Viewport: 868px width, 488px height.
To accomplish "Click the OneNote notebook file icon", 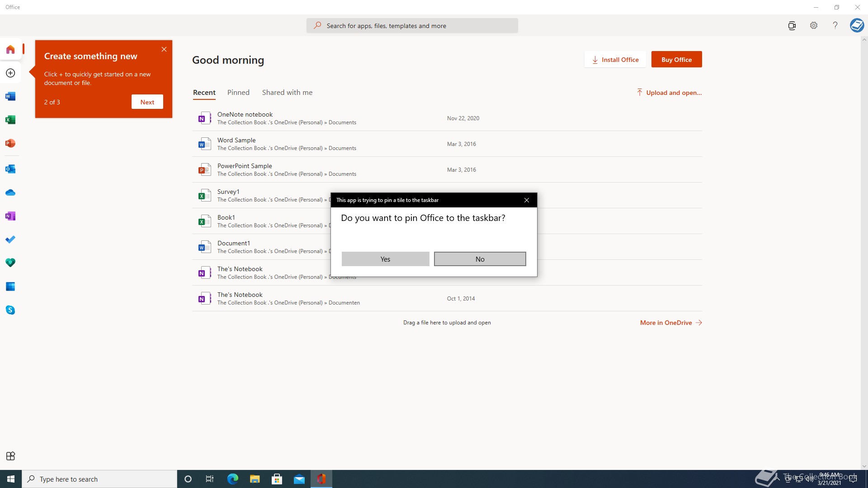I will [204, 118].
